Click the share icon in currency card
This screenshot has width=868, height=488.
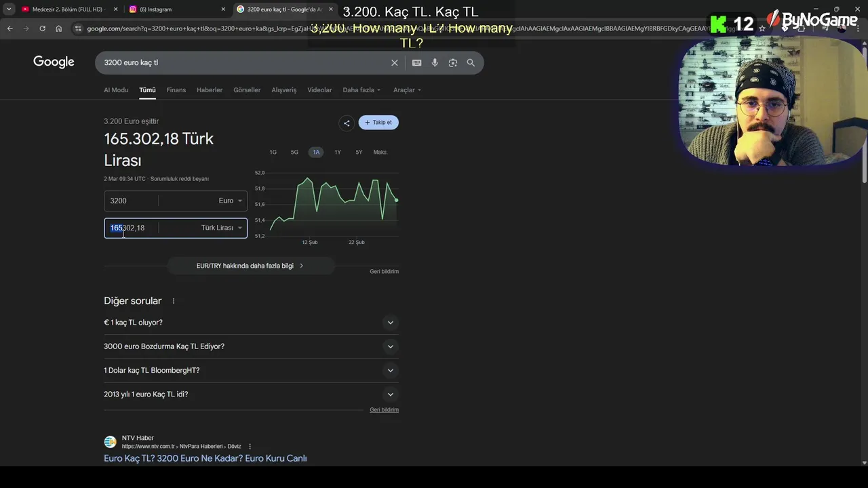click(x=347, y=123)
